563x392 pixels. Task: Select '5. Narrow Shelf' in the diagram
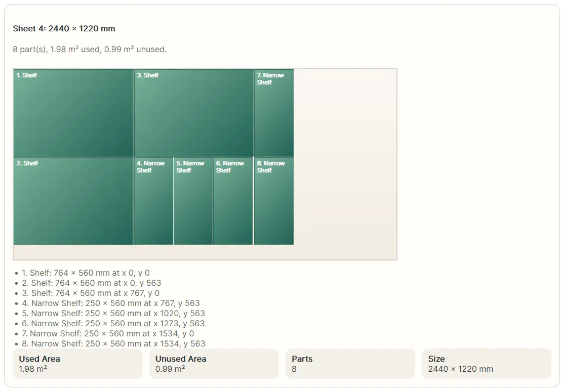tap(193, 201)
